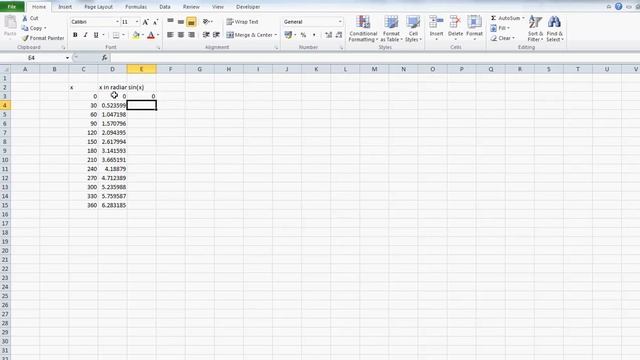This screenshot has width=640, height=360.
Task: Click the Insert Function fx button
Action: click(x=104, y=58)
